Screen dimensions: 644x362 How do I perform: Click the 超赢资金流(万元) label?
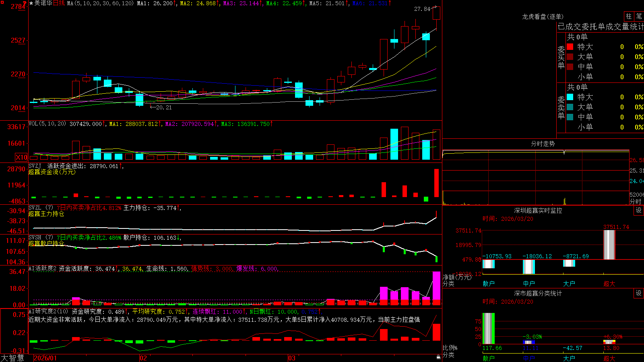52,172
